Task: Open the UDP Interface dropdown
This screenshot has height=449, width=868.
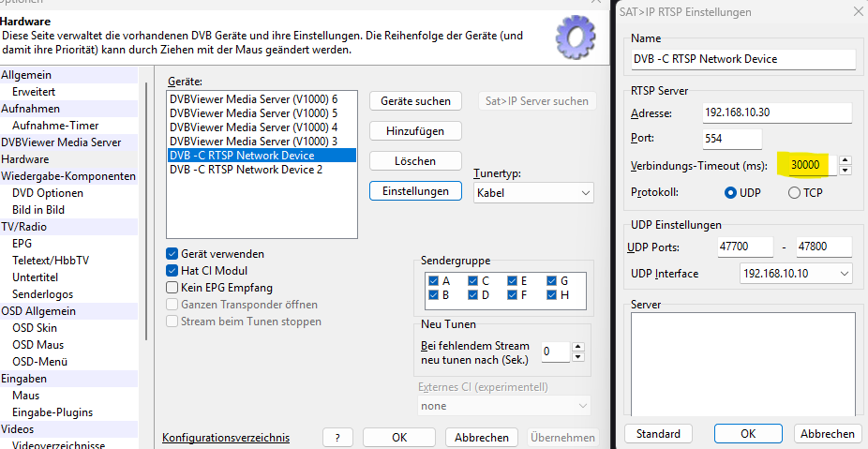Action: (796, 274)
